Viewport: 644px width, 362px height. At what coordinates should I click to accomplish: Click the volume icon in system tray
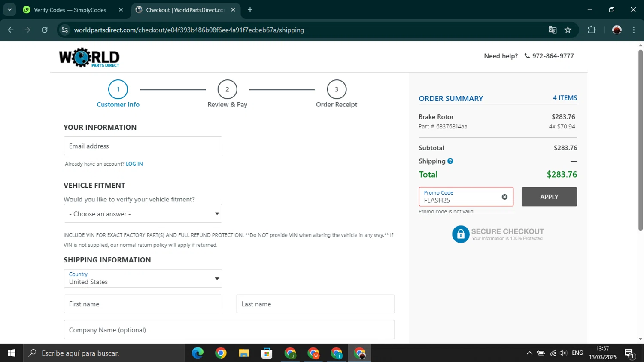563,353
